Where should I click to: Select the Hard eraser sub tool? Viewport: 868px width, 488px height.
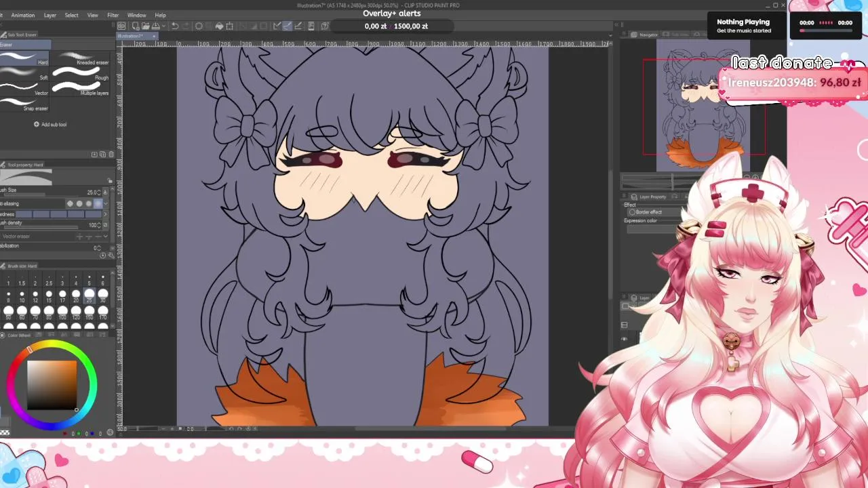tap(25, 59)
